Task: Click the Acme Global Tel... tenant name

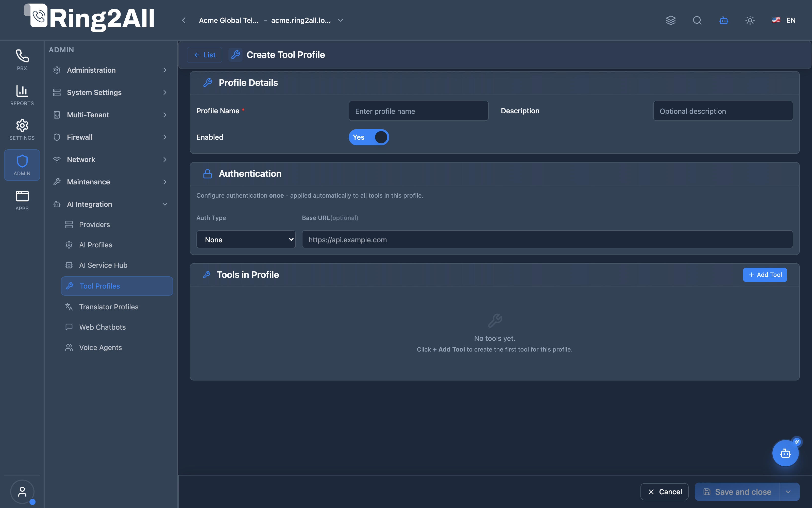Action: point(228,20)
